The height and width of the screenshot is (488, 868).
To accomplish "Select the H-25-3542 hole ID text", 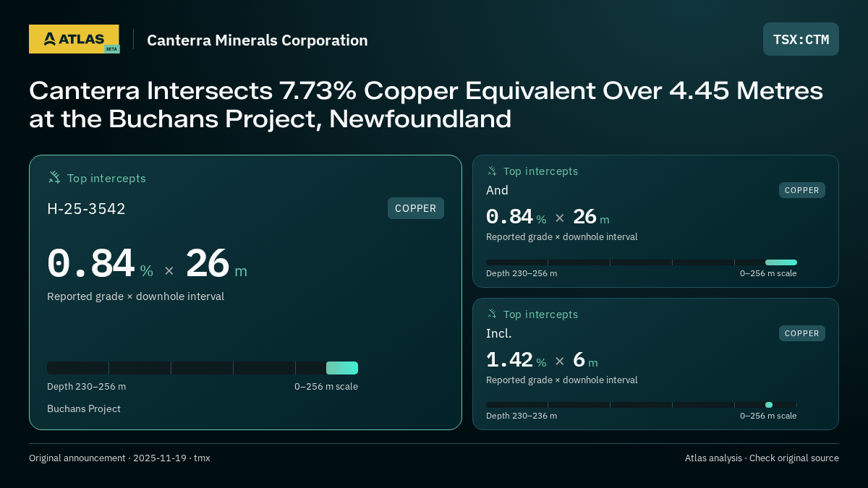I will [x=86, y=209].
